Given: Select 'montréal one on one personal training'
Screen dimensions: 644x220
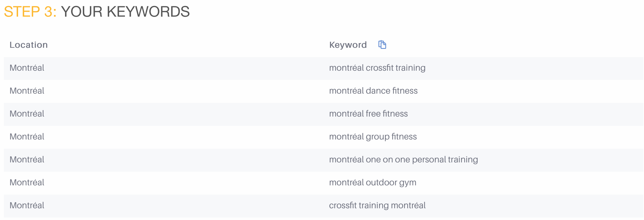Looking at the screenshot, I should 403,159.
